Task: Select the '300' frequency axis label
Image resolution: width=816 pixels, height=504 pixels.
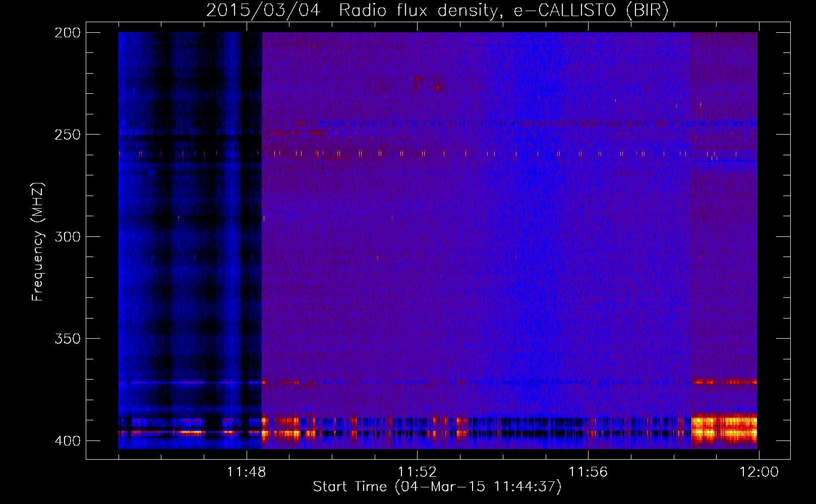Action: pyautogui.click(x=68, y=236)
